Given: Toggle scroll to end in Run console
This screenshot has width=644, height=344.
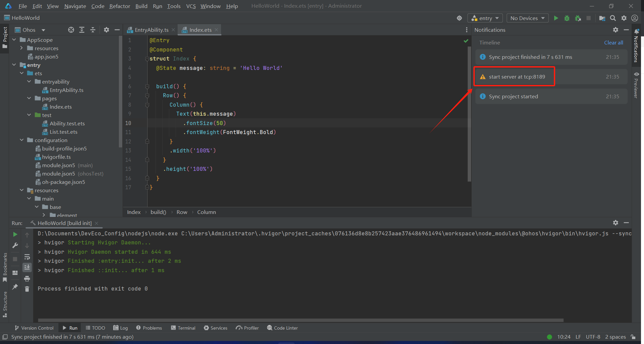Looking at the screenshot, I should coord(27,267).
